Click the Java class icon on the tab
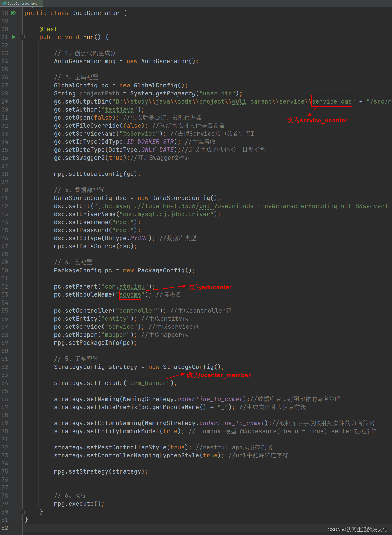 4,3
